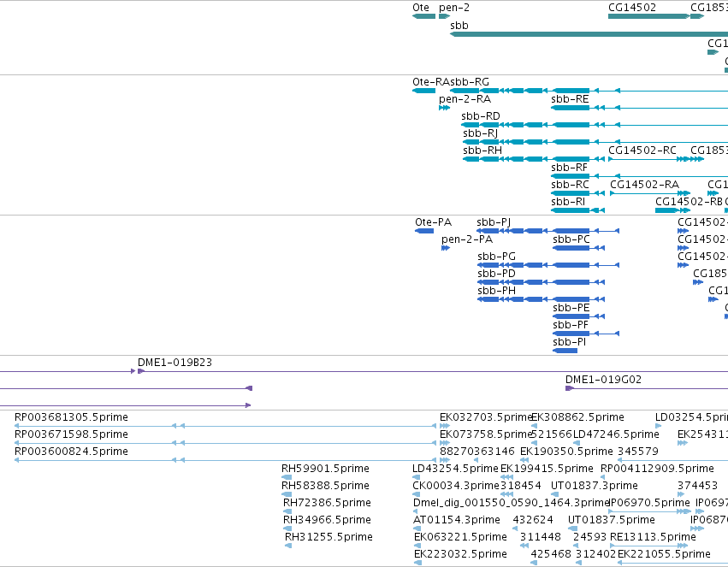The height and width of the screenshot is (567, 728).
Task: Click the pen-2-RA transcript label
Action: coord(465,99)
